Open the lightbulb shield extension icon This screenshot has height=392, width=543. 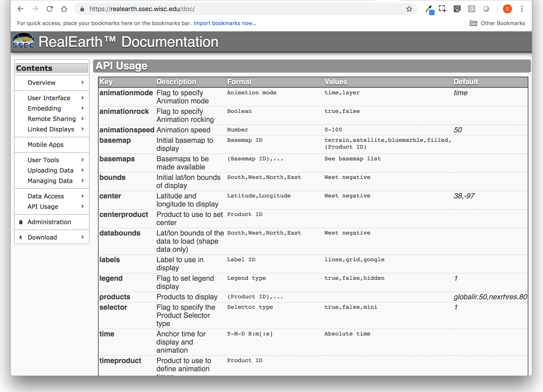[x=457, y=9]
